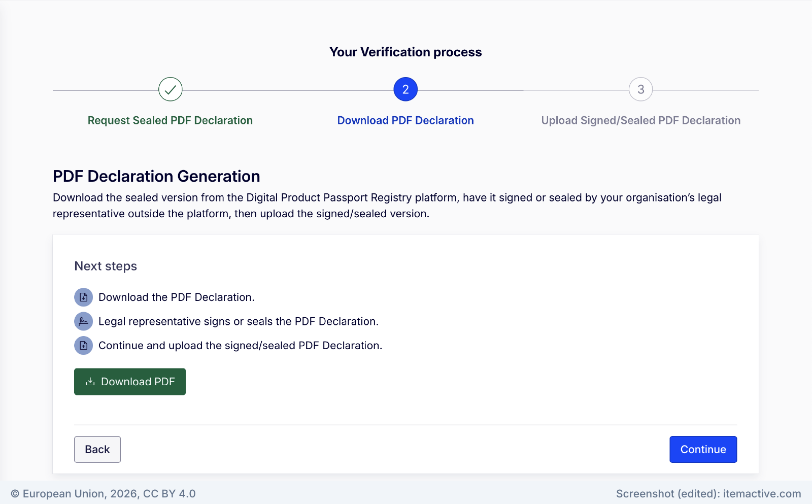The width and height of the screenshot is (812, 504).
Task: Click the "Next steps" heading
Action: (x=106, y=266)
